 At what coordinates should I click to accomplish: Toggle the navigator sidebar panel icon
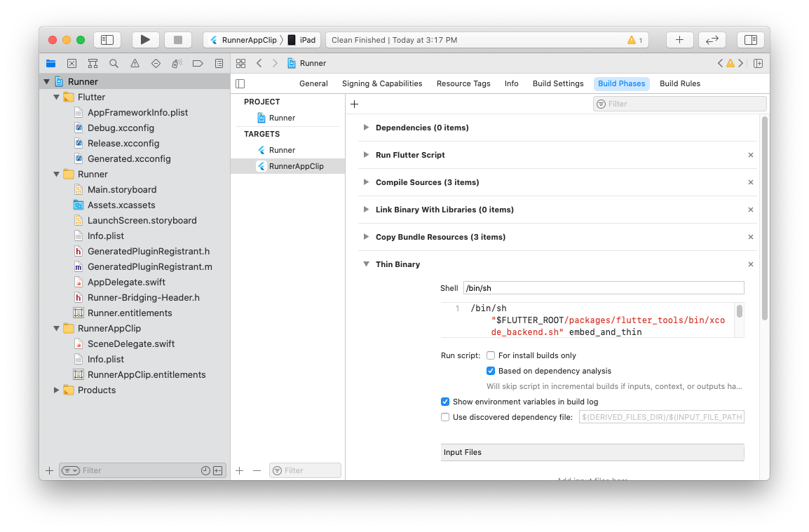coord(107,40)
